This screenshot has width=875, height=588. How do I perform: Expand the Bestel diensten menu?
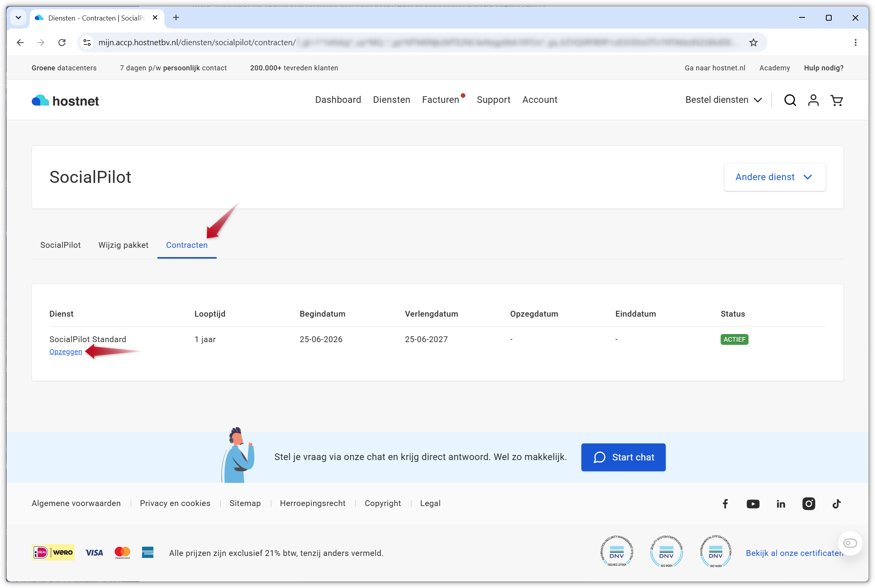pos(723,100)
